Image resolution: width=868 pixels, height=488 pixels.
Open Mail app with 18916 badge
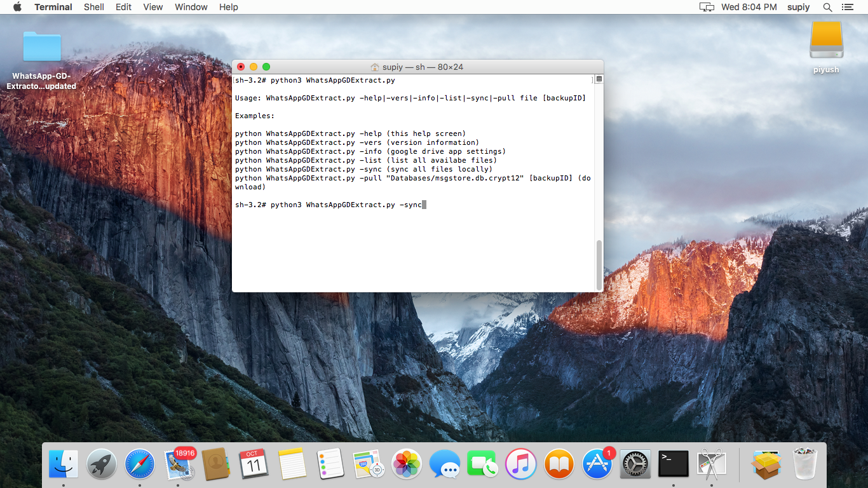tap(179, 464)
